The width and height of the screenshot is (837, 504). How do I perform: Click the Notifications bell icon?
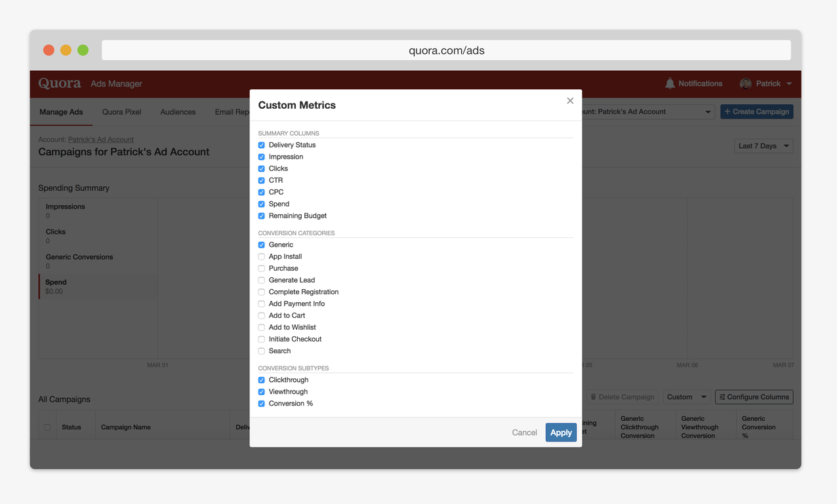670,83
